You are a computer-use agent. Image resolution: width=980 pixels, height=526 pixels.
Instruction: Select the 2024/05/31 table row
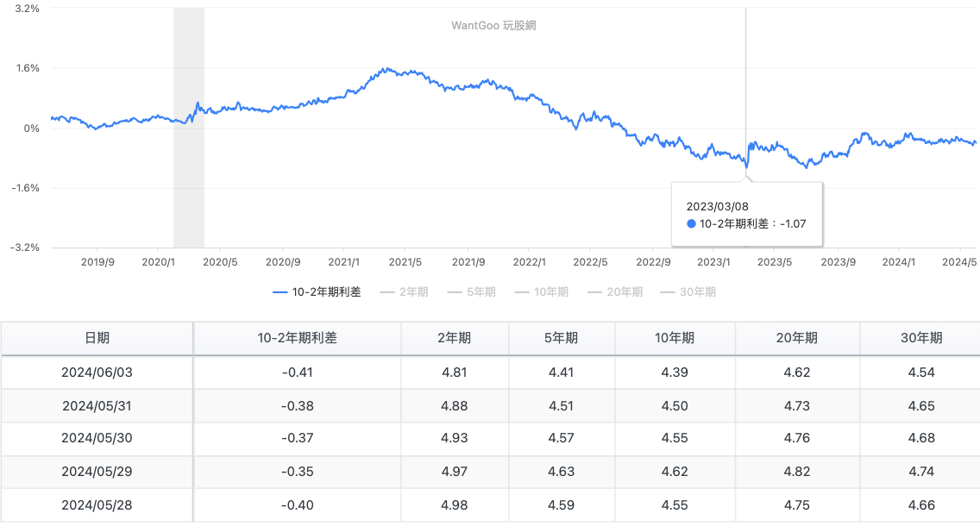click(x=97, y=406)
